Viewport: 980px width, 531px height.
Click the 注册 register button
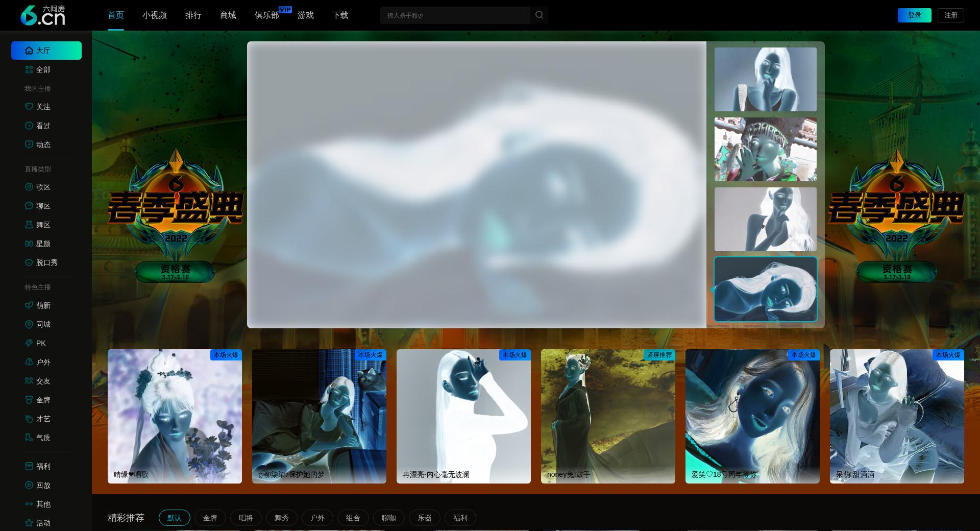pos(951,15)
